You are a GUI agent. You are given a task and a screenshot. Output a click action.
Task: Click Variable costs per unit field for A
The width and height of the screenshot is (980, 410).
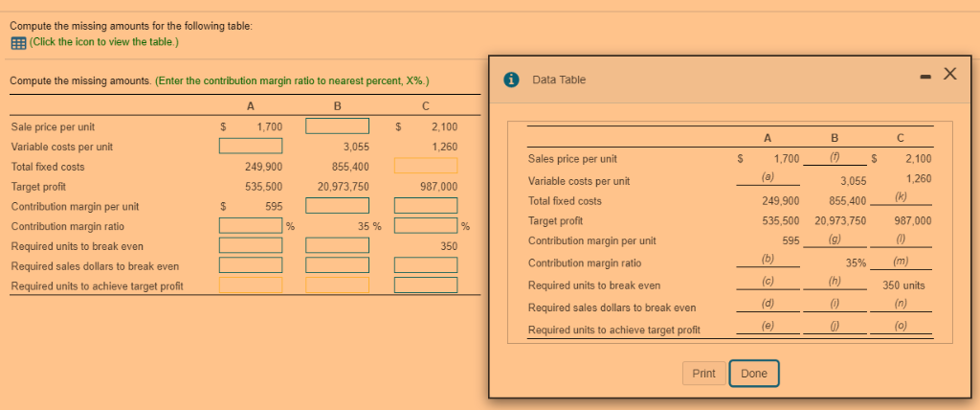[251, 147]
